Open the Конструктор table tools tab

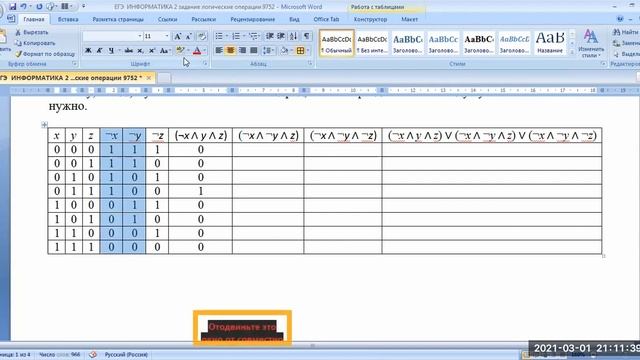[x=370, y=19]
